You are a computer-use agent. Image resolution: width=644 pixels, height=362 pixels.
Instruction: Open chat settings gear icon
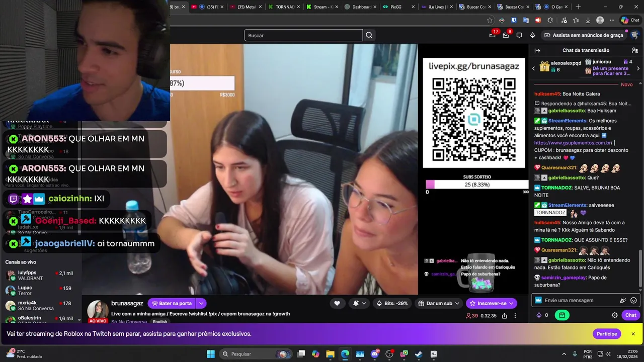(x=615, y=315)
